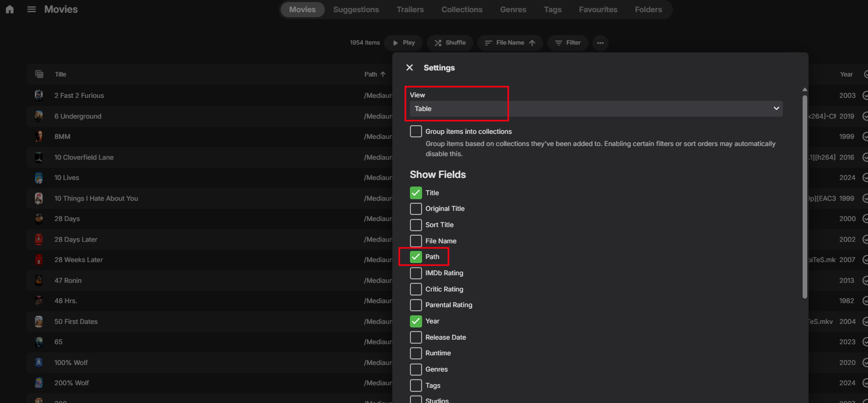Enable the IMDb Rating field
Viewport: 868px width, 403px height.
416,273
